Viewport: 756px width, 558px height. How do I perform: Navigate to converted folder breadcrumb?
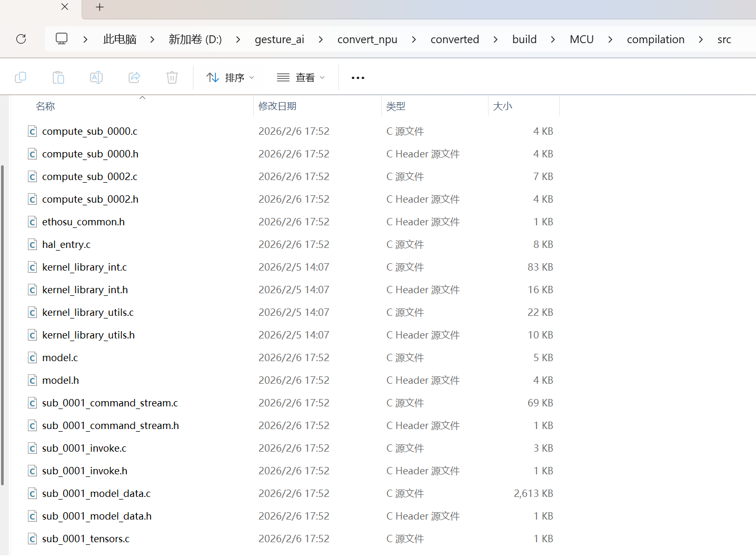pyautogui.click(x=455, y=39)
